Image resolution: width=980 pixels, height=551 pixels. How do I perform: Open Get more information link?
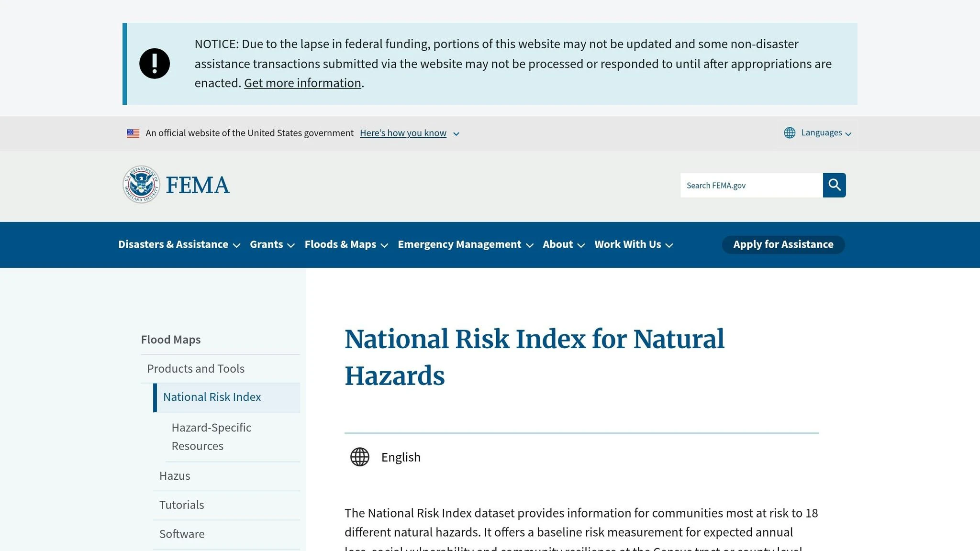(x=302, y=83)
